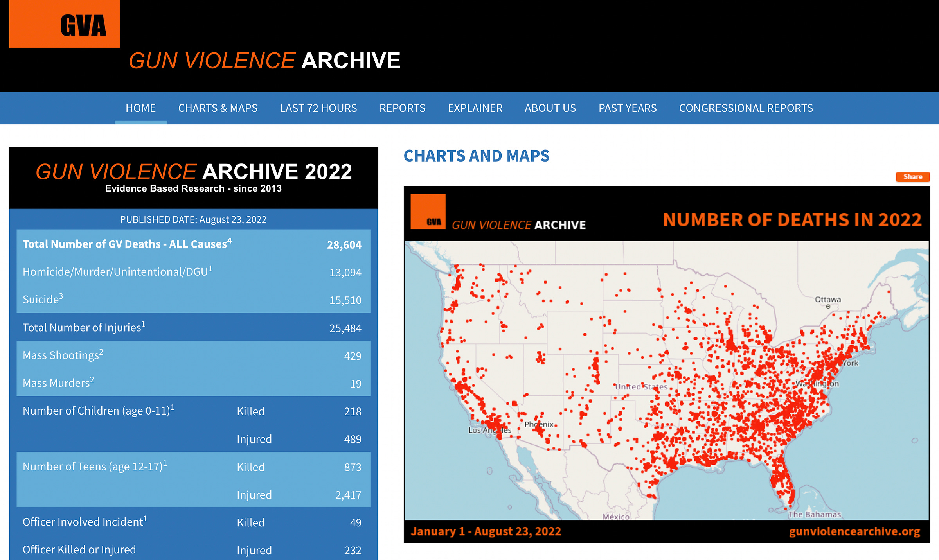
Task: Click Evidence Based Research - since 2013 tagline
Action: (x=193, y=188)
